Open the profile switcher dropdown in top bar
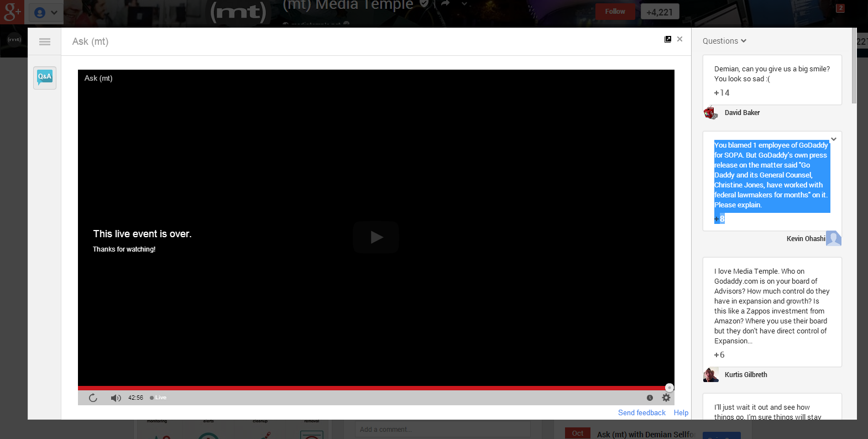The width and height of the screenshot is (868, 439). click(x=46, y=12)
